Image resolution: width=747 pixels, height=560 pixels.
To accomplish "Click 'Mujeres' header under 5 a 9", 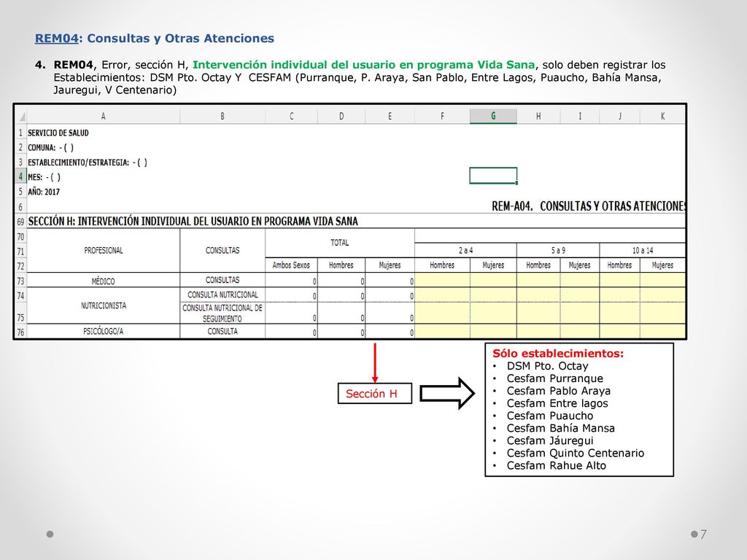I will 580,265.
